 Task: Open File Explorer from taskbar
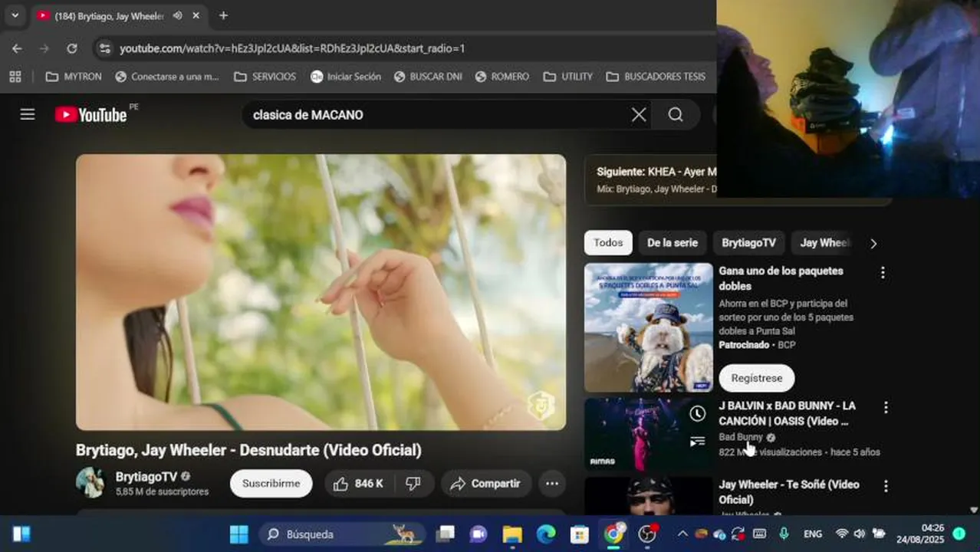[x=512, y=534]
